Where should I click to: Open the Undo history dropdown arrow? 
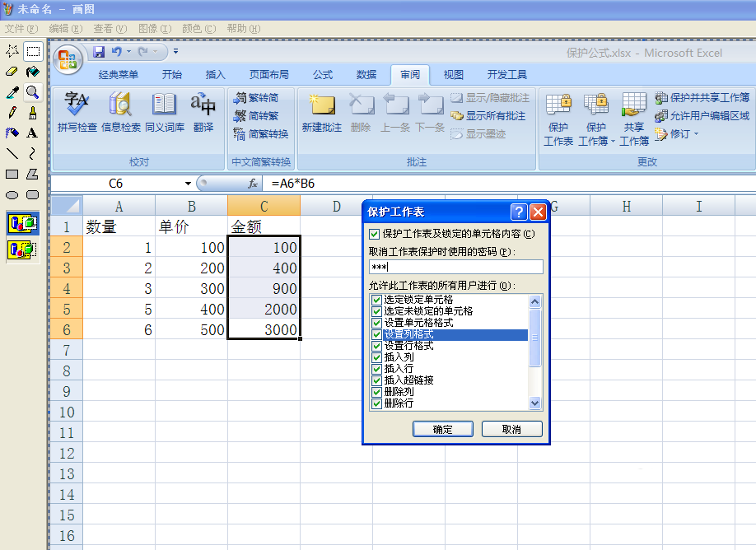click(x=128, y=51)
